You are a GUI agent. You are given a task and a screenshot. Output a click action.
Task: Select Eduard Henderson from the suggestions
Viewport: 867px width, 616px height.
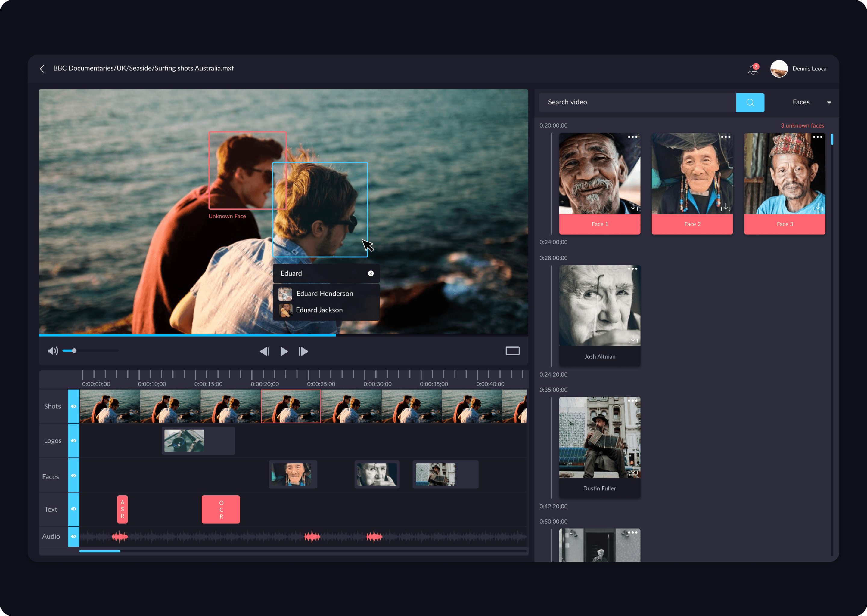click(x=325, y=294)
